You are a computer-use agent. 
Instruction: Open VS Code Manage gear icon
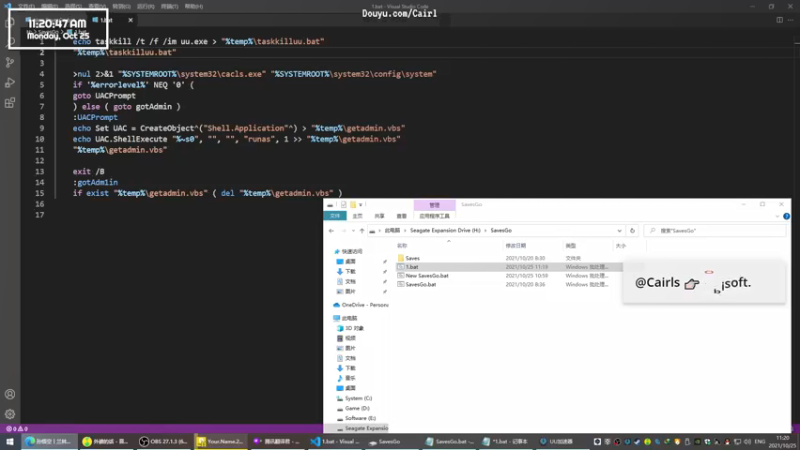point(10,414)
